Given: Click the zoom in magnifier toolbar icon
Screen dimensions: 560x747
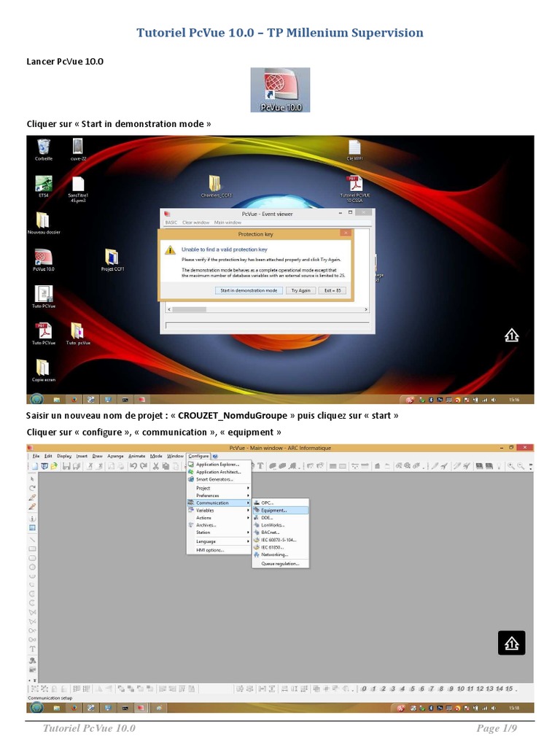Looking at the screenshot, I should pyautogui.click(x=511, y=466).
